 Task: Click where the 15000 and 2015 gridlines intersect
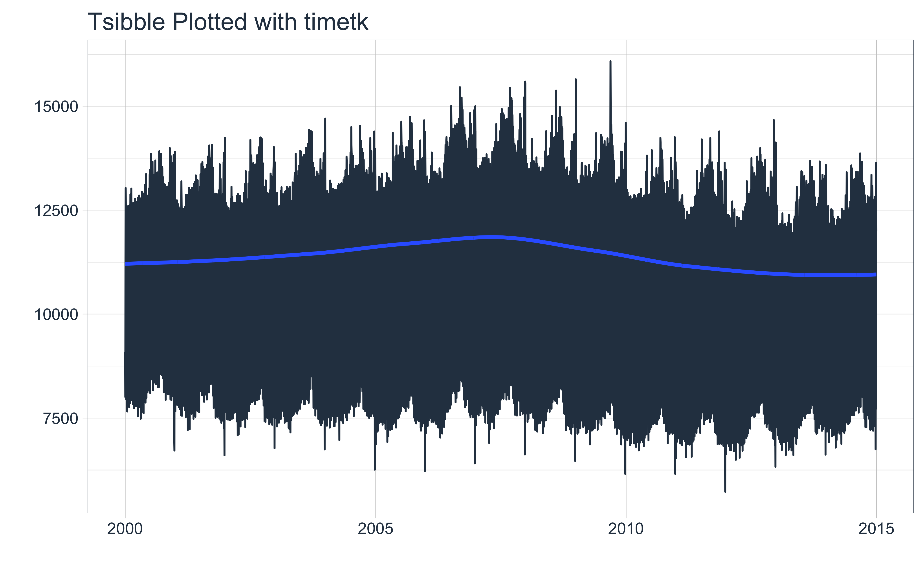(876, 106)
